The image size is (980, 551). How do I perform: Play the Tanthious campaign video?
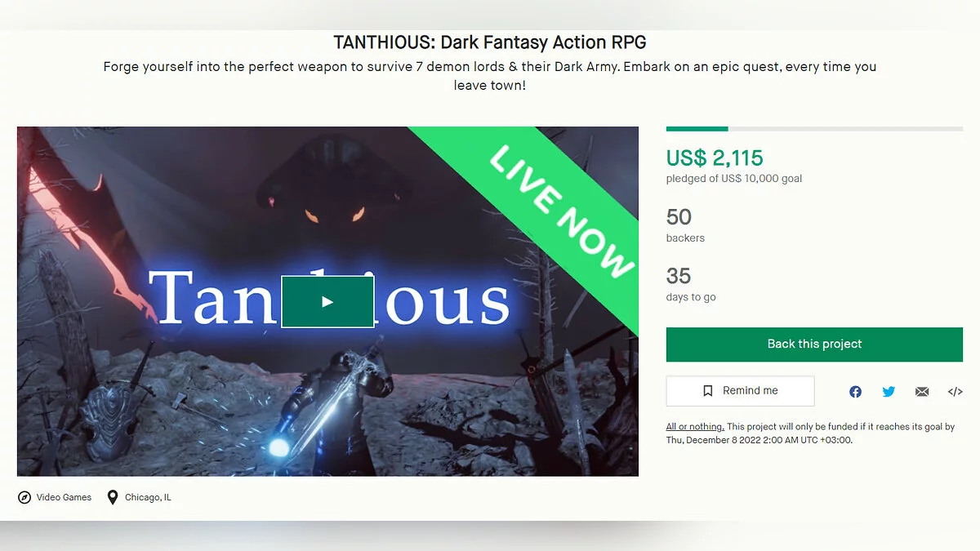pyautogui.click(x=327, y=301)
